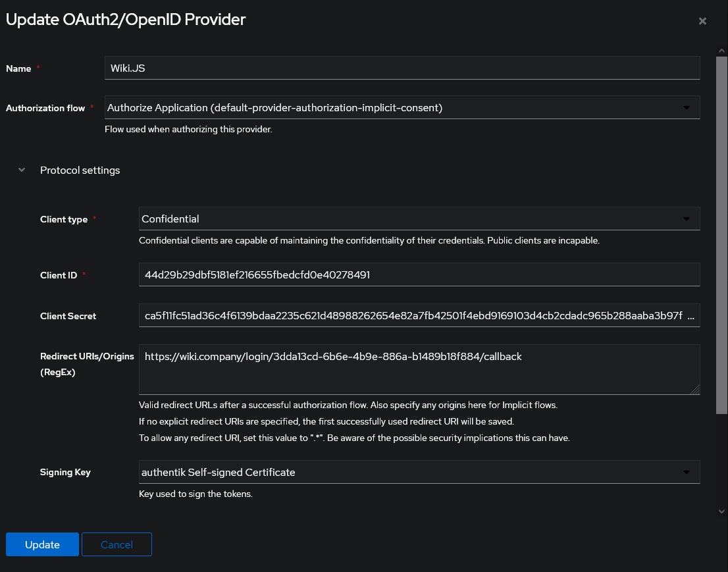Screen dimensions: 728x572
Task: Click the Name field label
Action: (x=18, y=68)
